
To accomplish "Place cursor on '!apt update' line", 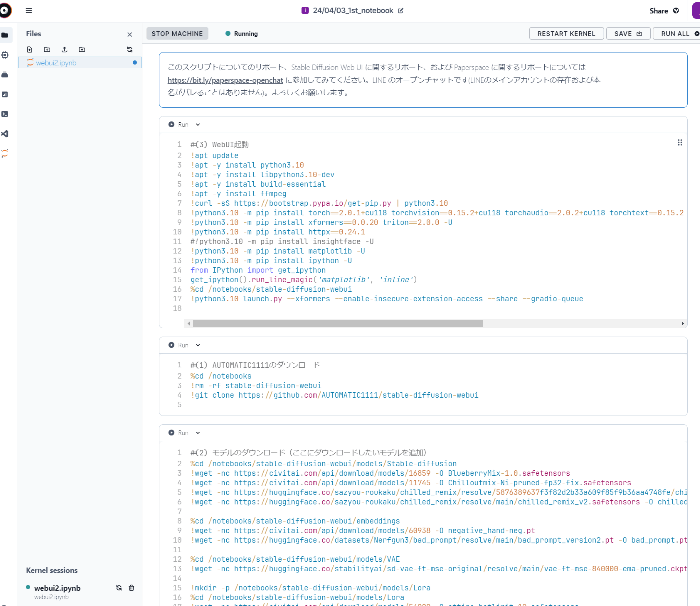I will 214,156.
